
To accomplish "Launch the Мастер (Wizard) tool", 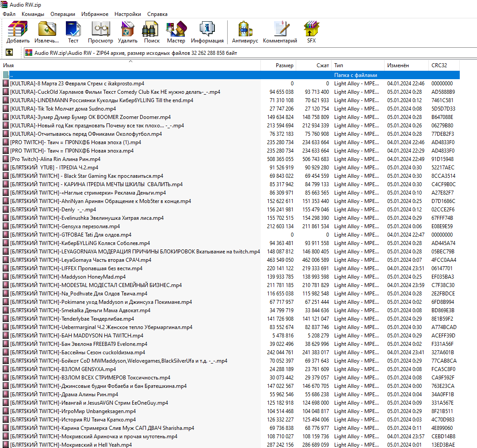I will point(176,32).
